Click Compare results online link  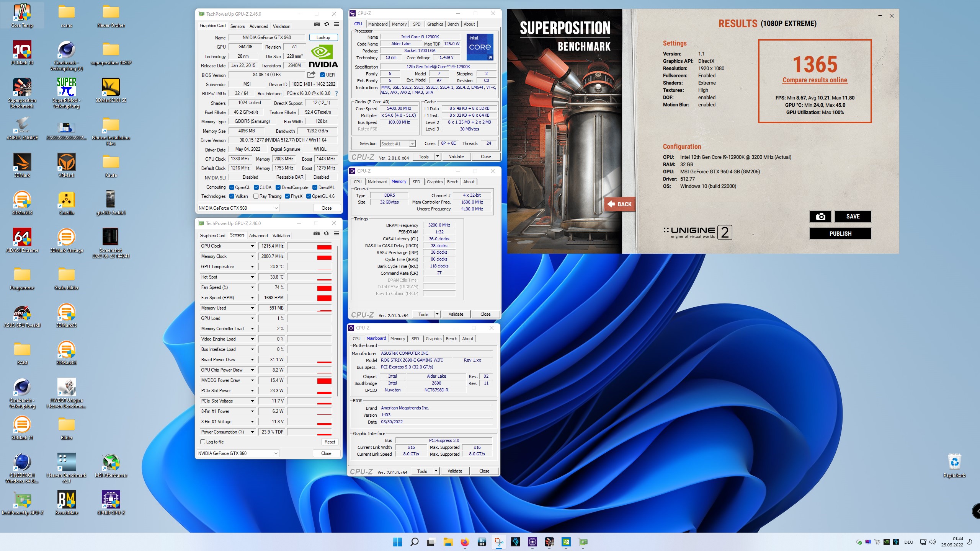tap(815, 80)
